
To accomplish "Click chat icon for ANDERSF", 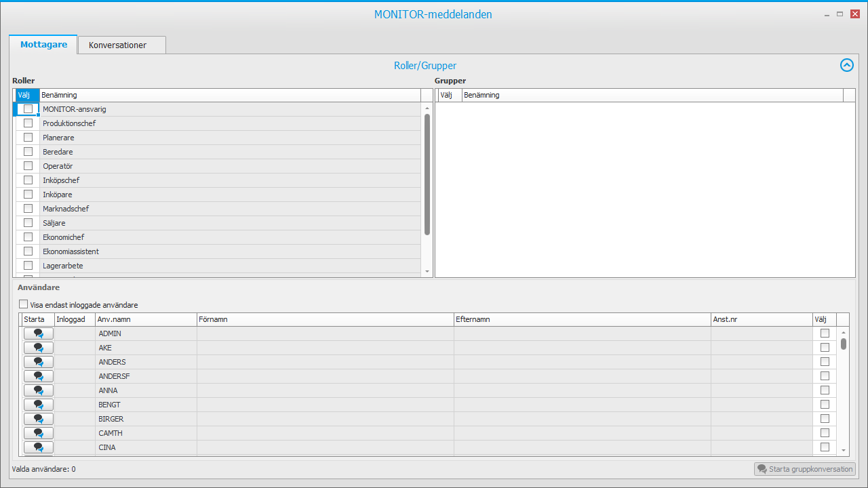I will point(39,376).
